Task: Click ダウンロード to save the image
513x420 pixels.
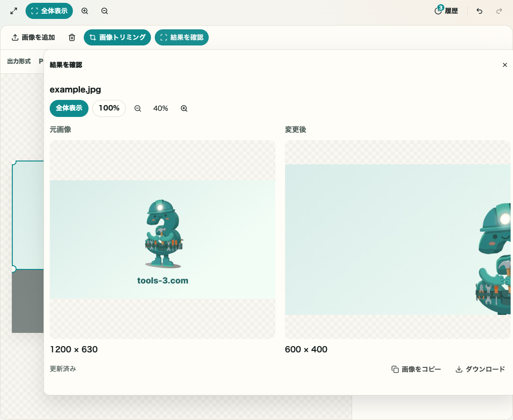Action: [x=480, y=369]
